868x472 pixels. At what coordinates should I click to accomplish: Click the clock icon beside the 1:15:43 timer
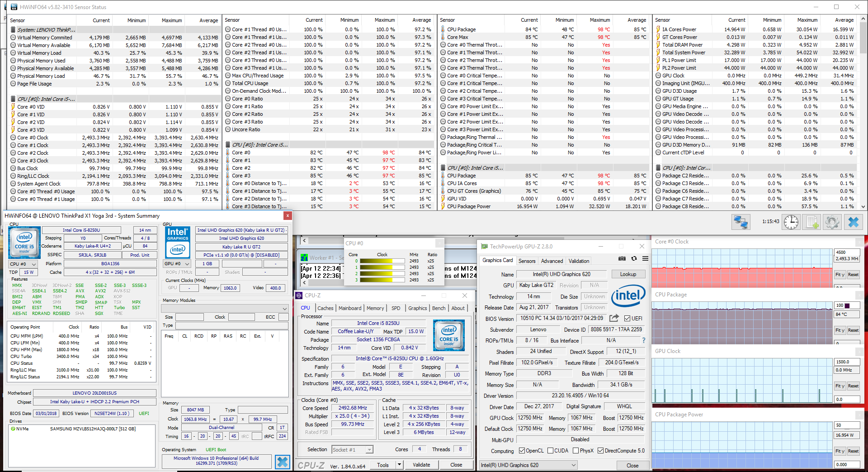[791, 222]
